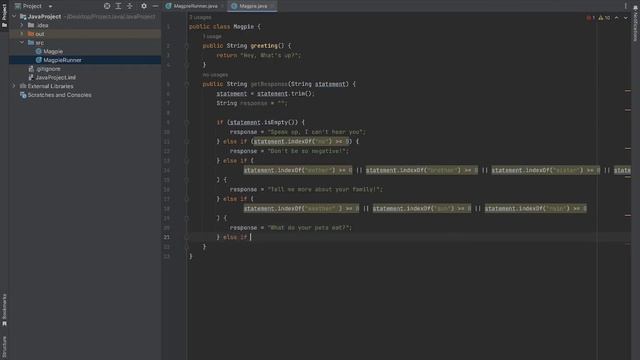This screenshot has width=640, height=360.
Task: Click line number 1 in gutter
Action: point(168,27)
